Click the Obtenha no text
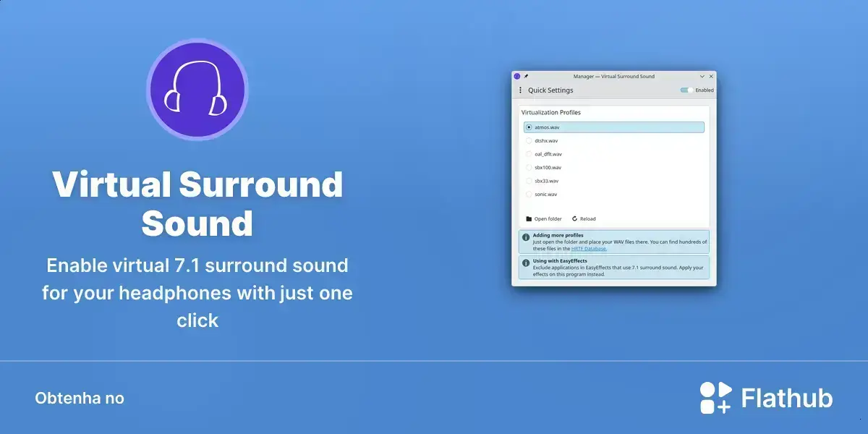Viewport: 868px width, 434px height. [80, 398]
